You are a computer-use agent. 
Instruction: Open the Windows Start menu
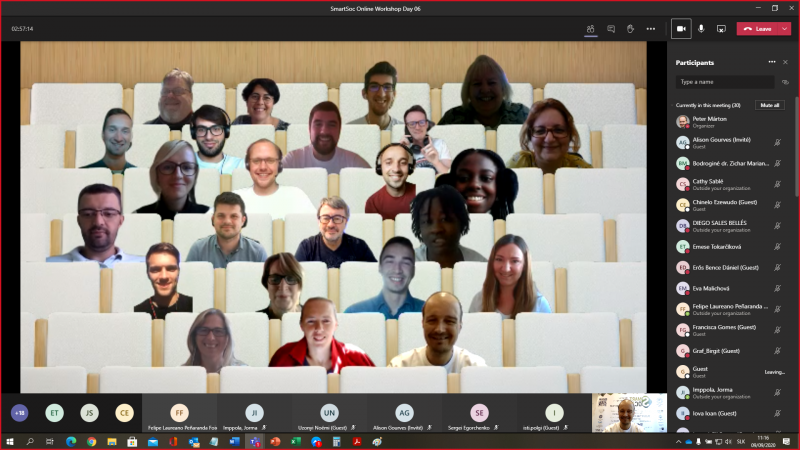click(9, 441)
